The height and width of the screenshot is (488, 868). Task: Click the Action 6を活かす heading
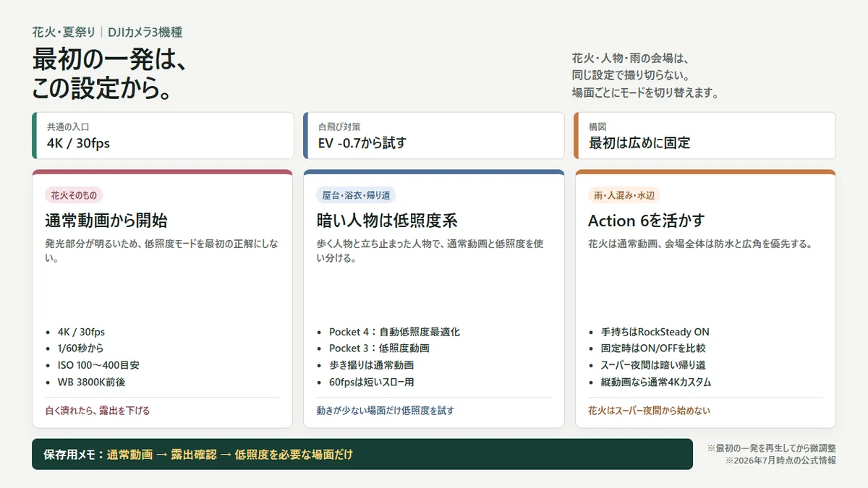click(x=646, y=221)
